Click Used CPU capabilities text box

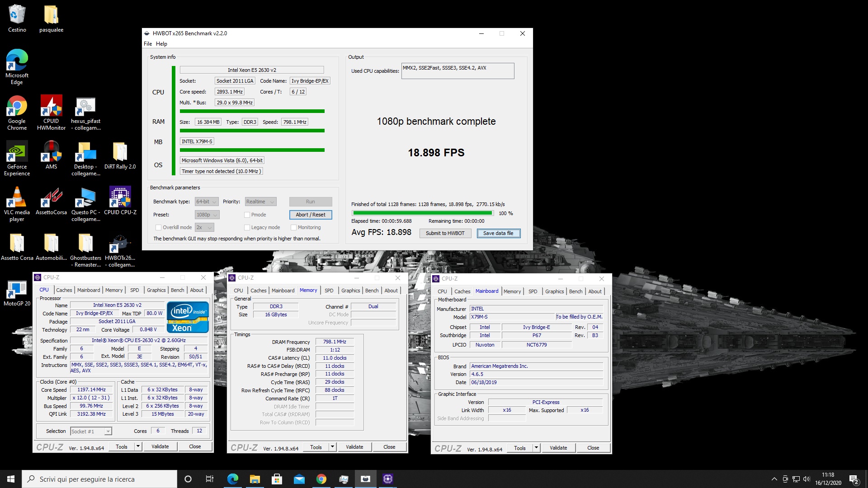click(x=458, y=71)
